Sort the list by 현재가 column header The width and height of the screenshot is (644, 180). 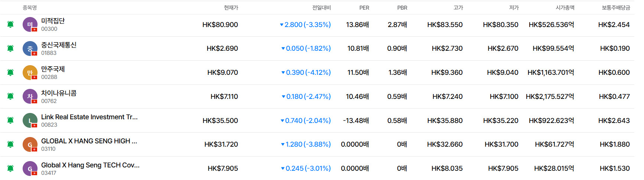(231, 8)
